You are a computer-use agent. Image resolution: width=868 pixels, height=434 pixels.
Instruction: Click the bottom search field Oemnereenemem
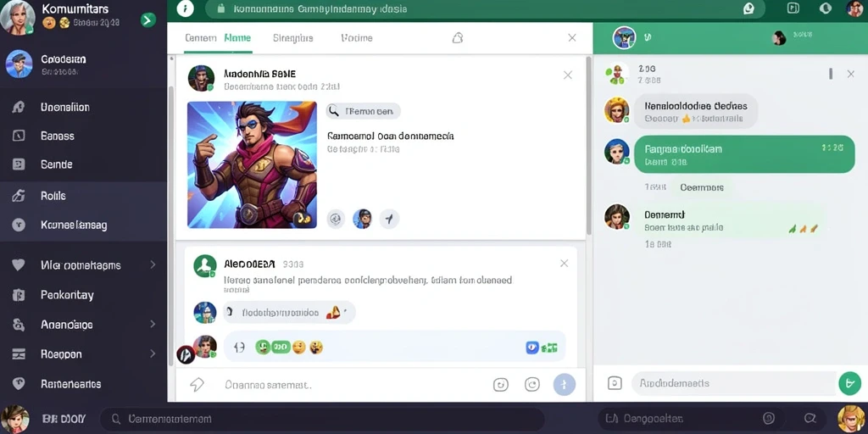pyautogui.click(x=324, y=419)
